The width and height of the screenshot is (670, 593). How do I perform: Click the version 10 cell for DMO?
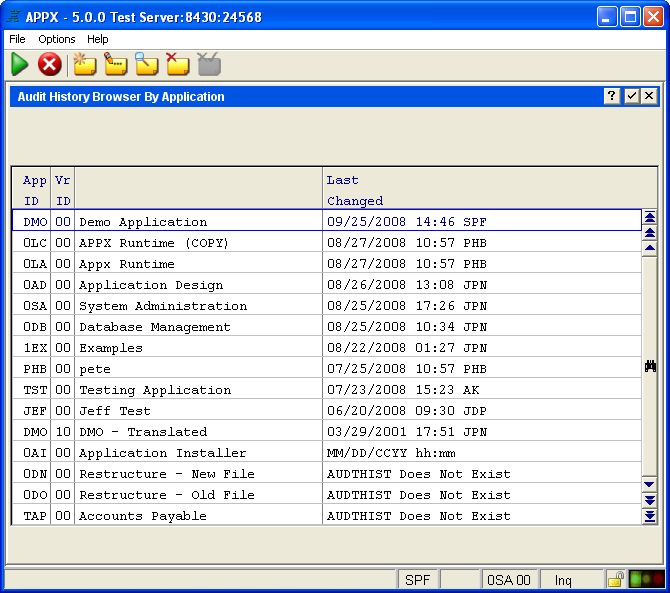[x=63, y=431]
